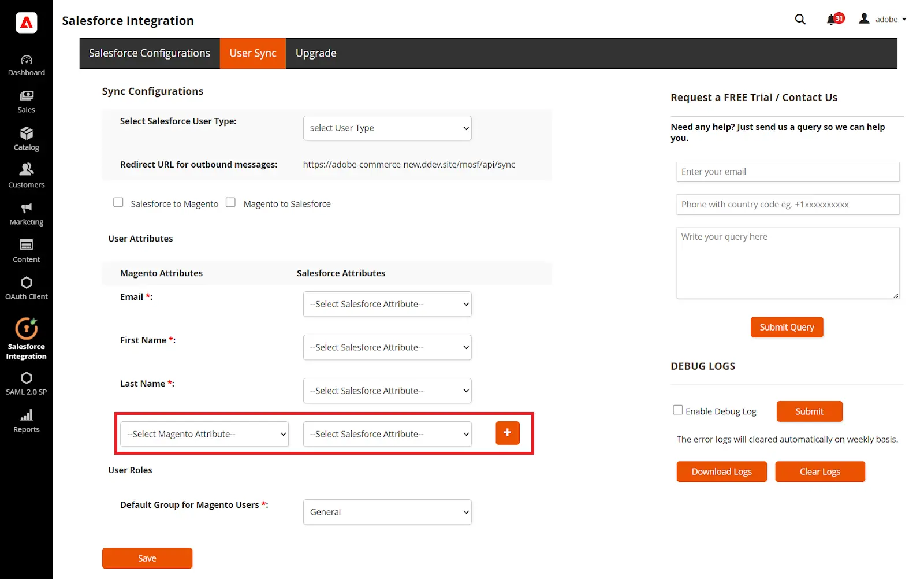
Task: Open Dashboard in the sidebar
Action: point(26,66)
